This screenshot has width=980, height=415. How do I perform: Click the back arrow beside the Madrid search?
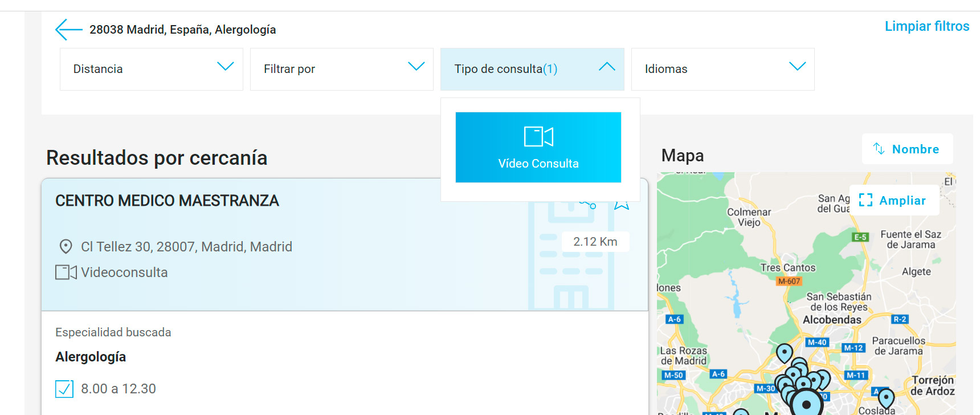(x=69, y=30)
